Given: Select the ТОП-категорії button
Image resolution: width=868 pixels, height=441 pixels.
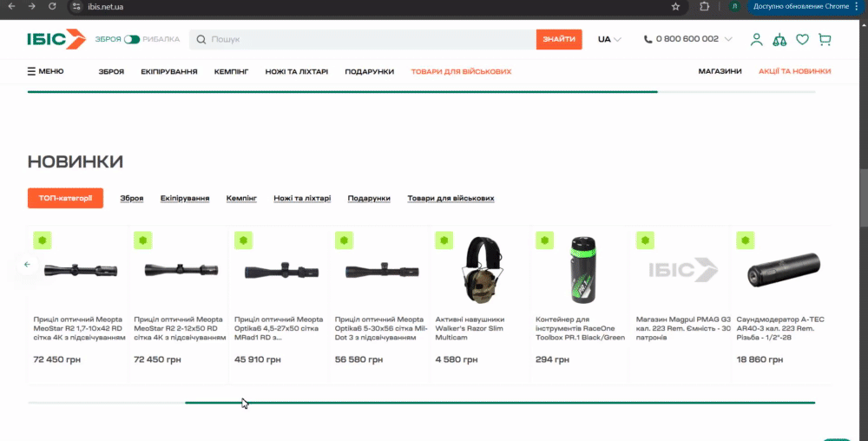Looking at the screenshot, I should pyautogui.click(x=65, y=199).
